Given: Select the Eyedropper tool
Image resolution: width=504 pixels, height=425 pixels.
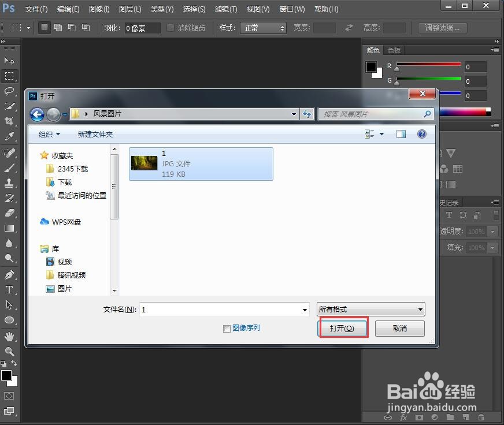Looking at the screenshot, I should click(x=9, y=136).
